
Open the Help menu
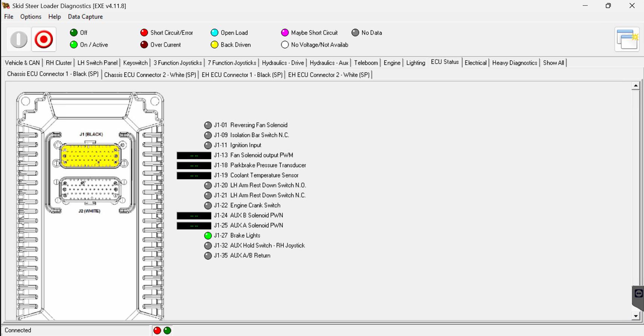pyautogui.click(x=55, y=17)
